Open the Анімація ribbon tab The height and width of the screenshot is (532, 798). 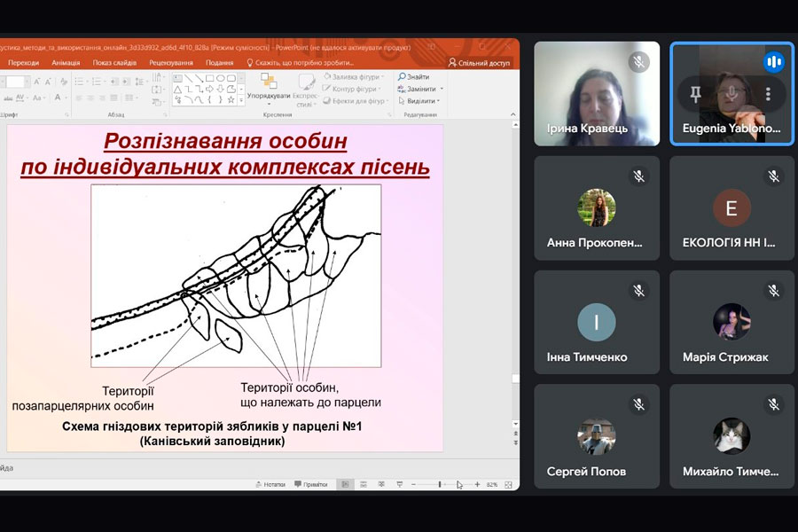(x=66, y=63)
